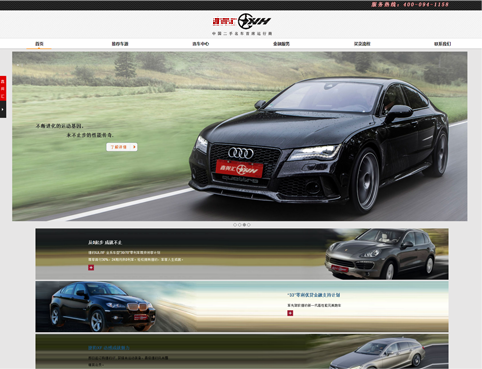482x369 pixels.
Task: Select the fourth carousel dot
Action: tap(249, 225)
